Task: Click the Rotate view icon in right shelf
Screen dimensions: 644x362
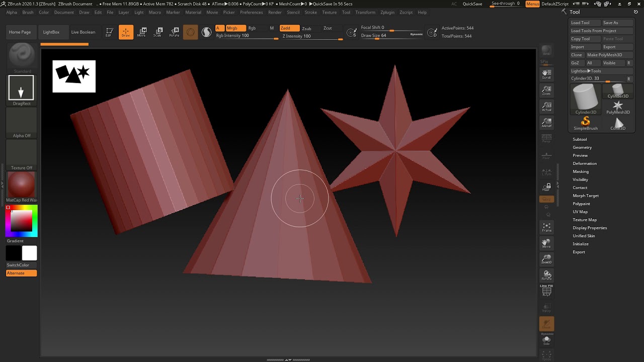Action: click(x=546, y=276)
